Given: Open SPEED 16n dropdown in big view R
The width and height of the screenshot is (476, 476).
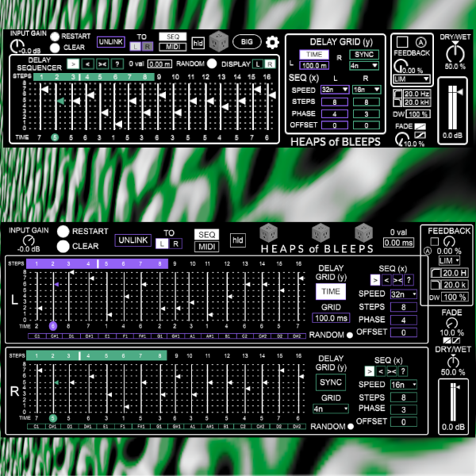Looking at the screenshot, I should point(404,385).
